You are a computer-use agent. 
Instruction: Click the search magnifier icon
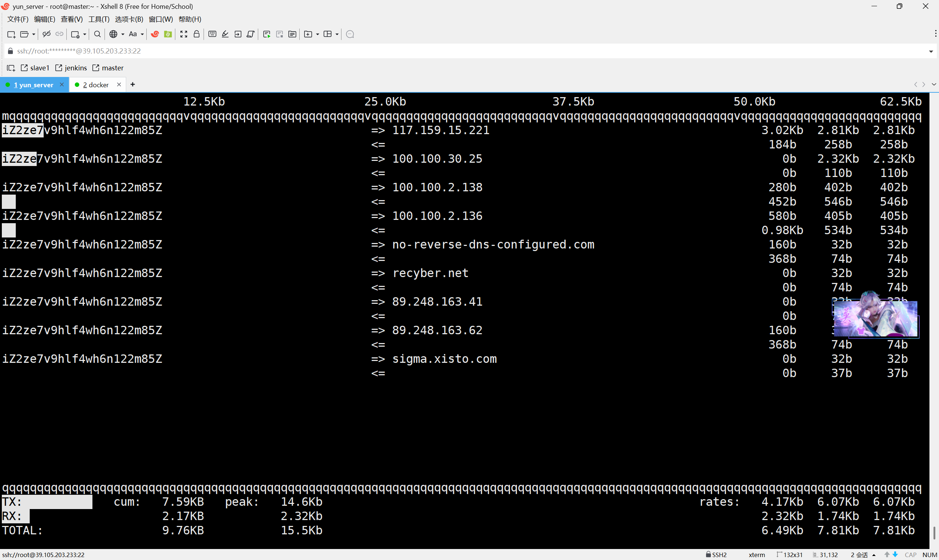pyautogui.click(x=97, y=34)
